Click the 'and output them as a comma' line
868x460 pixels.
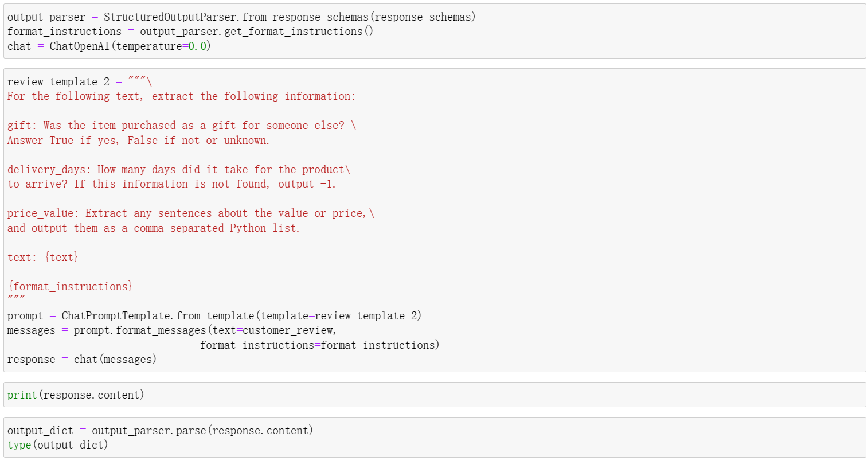[x=153, y=228]
